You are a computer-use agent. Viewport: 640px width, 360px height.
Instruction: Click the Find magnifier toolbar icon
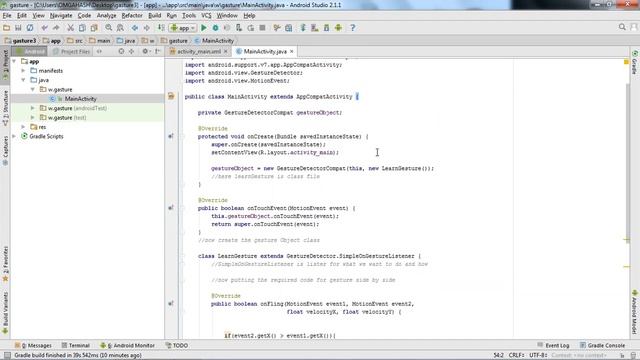click(x=109, y=28)
